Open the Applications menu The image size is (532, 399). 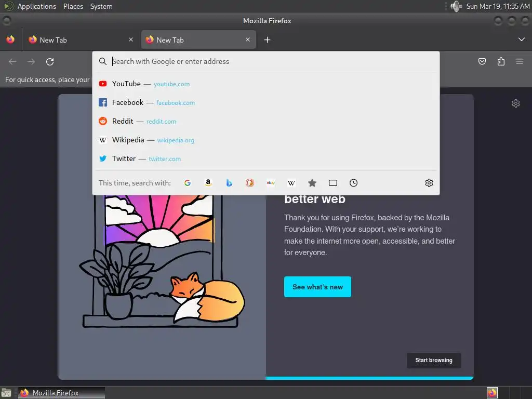[37, 6]
